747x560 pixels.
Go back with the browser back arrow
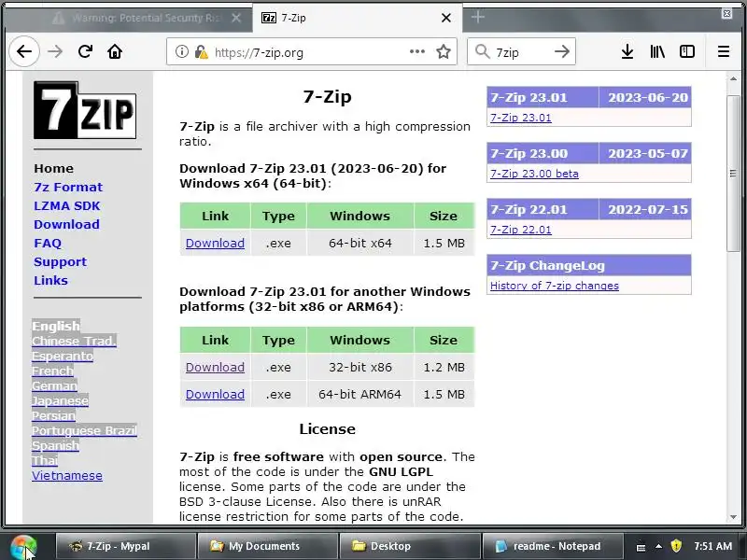tap(24, 51)
